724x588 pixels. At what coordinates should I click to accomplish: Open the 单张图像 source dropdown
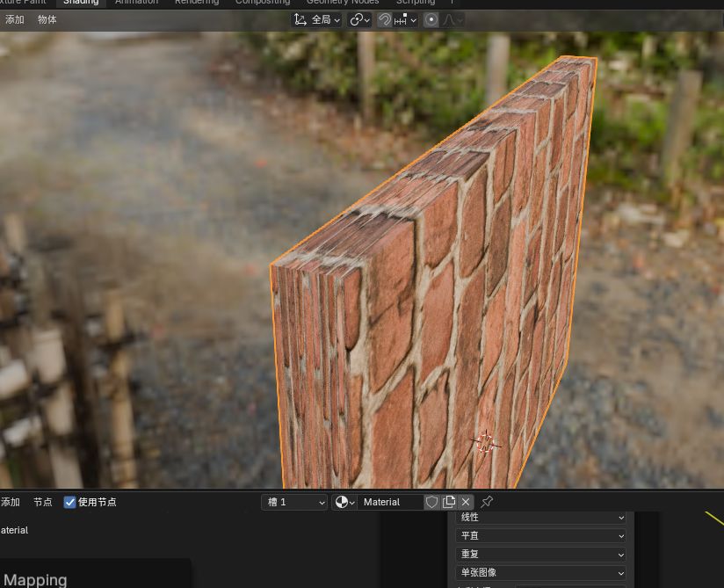click(x=540, y=573)
